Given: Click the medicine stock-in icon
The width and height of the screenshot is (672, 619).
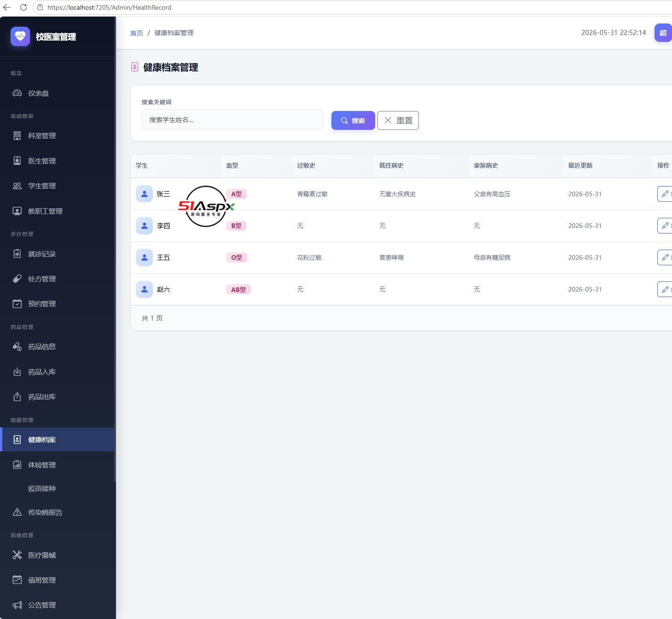Looking at the screenshot, I should point(17,372).
